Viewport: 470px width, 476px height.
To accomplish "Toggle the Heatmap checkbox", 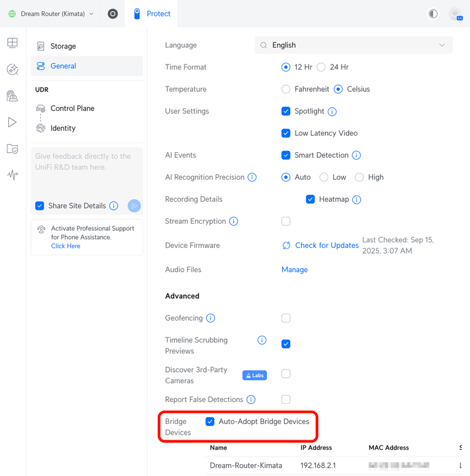I will coord(310,199).
